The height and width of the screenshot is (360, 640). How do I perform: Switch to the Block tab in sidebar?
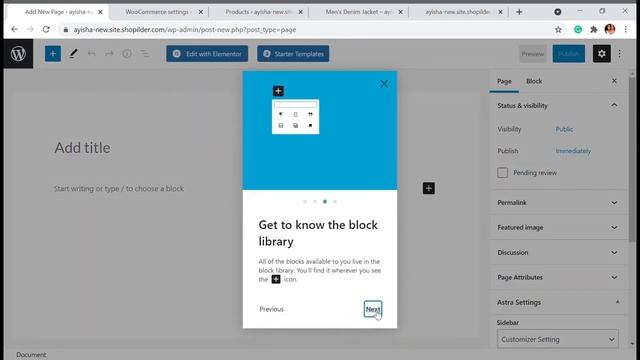(534, 81)
